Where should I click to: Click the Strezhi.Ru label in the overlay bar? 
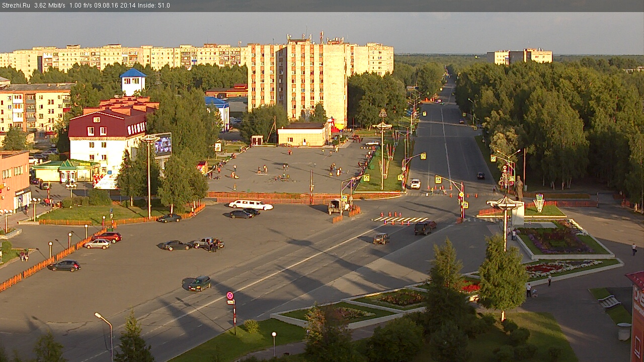point(16,6)
